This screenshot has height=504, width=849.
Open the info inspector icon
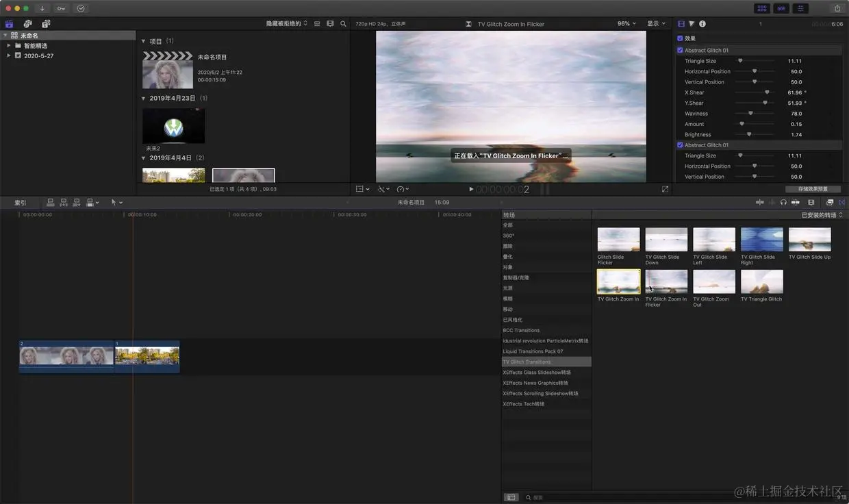(x=702, y=24)
